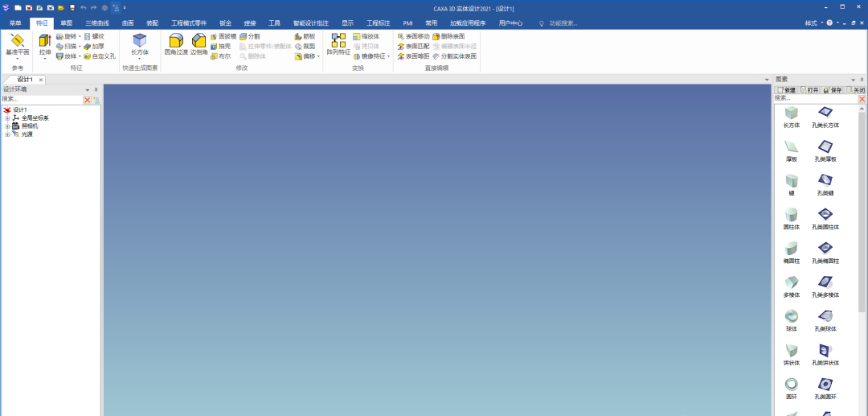This screenshot has height=416, width=868.
Task: Click the 抽壳 shell tool
Action: pos(223,47)
